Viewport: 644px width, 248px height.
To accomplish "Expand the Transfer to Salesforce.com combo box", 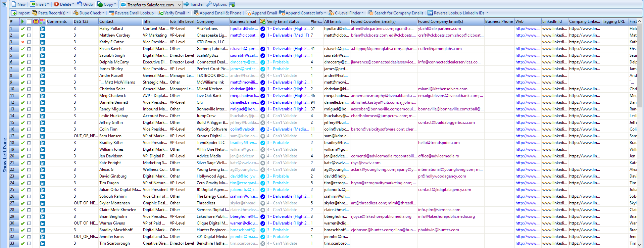I will click(180, 5).
